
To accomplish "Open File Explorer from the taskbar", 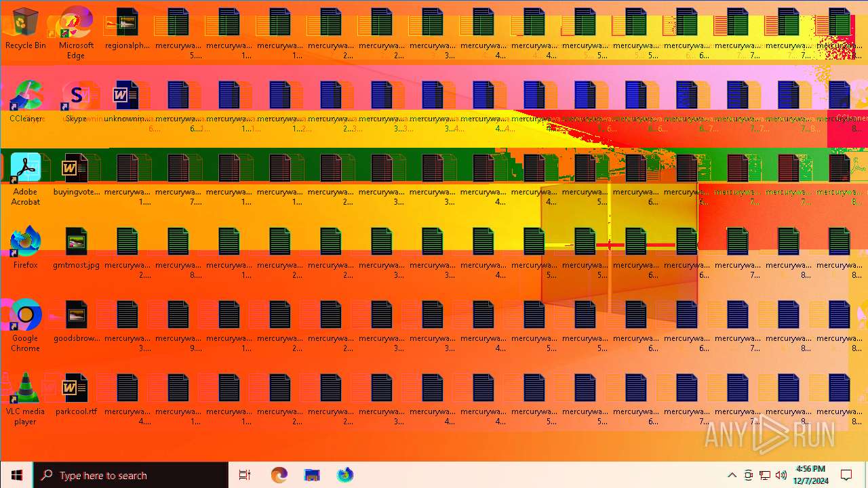I will point(312,475).
